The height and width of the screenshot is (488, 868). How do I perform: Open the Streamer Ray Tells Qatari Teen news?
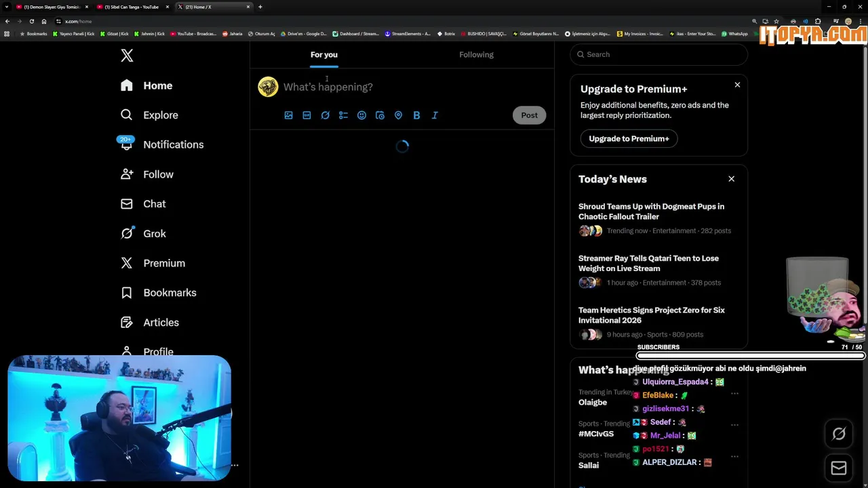tap(658, 270)
